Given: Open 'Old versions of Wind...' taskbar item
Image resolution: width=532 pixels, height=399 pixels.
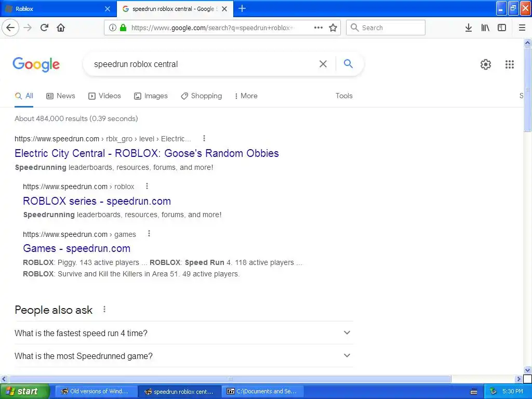Looking at the screenshot, I should (x=96, y=392).
